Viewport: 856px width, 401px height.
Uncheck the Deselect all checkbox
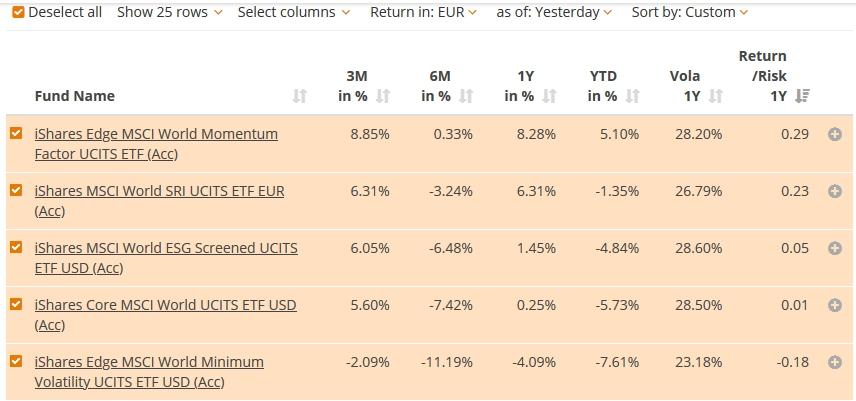coord(17,12)
